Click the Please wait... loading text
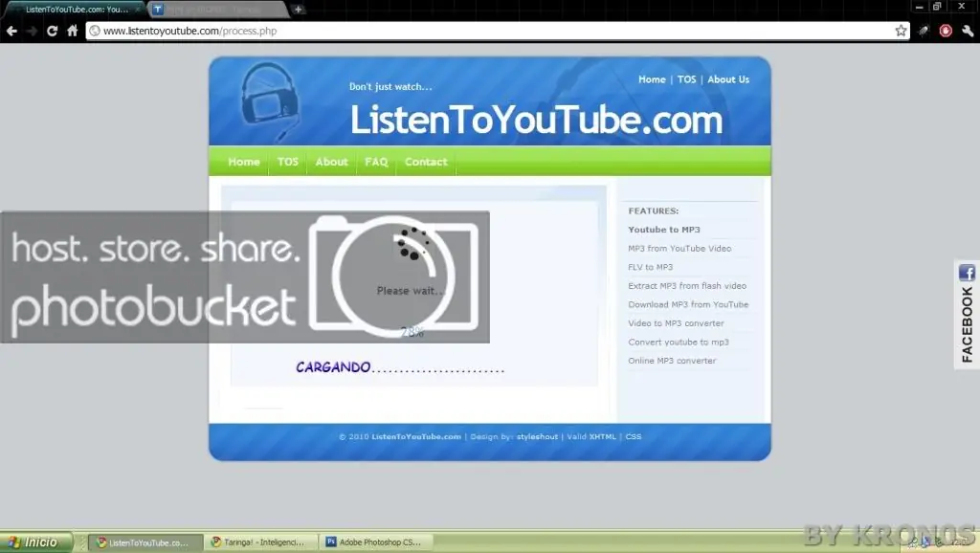Viewport: 980px width, 553px height. (x=410, y=291)
